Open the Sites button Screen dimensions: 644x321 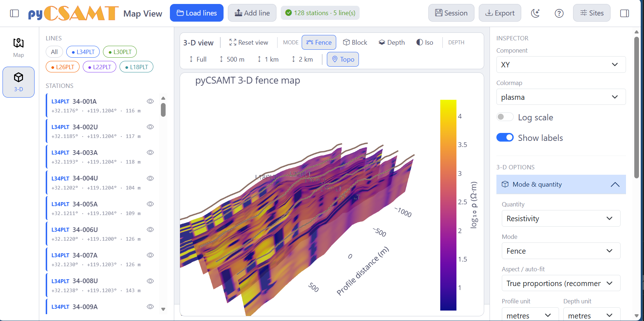point(591,13)
